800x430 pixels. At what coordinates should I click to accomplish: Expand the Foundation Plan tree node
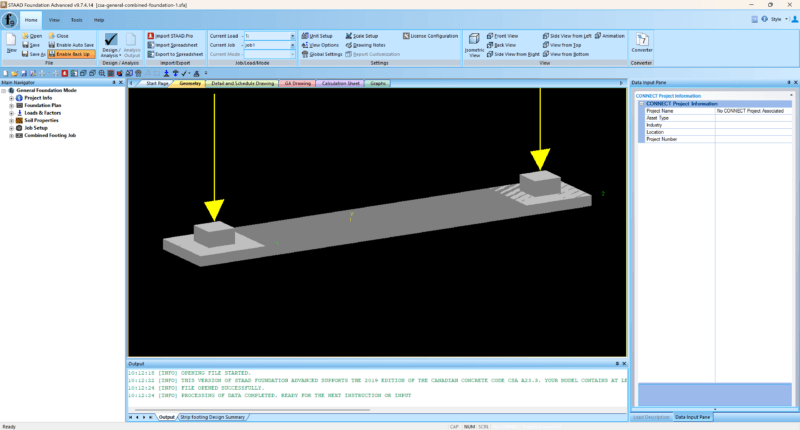[x=11, y=106]
